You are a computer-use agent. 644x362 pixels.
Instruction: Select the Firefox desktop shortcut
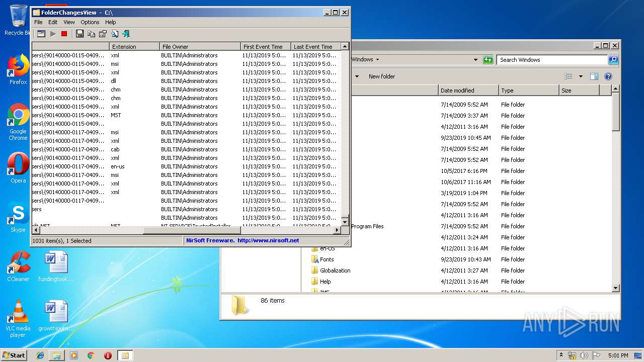18,69
